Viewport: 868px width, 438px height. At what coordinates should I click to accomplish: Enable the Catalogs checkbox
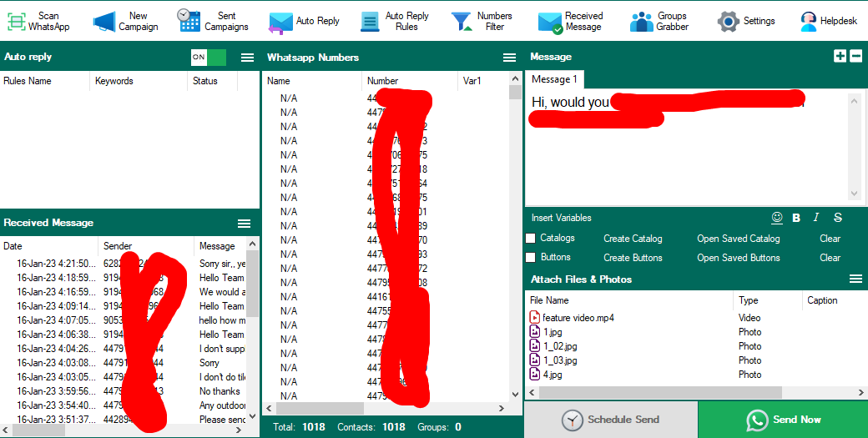(530, 239)
